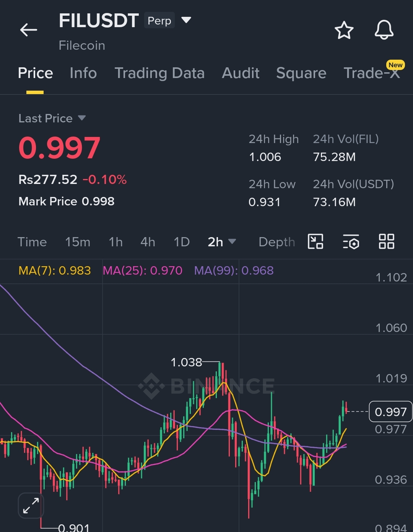The width and height of the screenshot is (413, 532).
Task: Open FILUSDT Perp pair selector dropdown
Action: pos(186,20)
